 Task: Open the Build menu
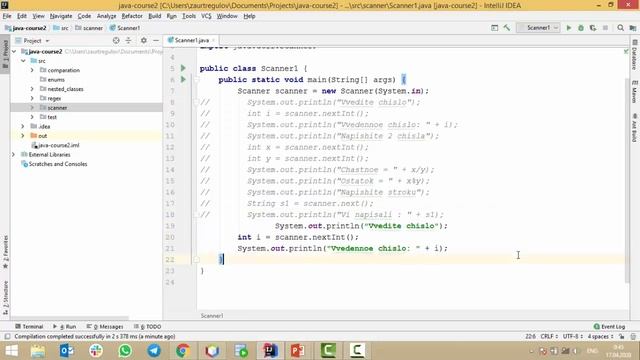tap(154, 16)
